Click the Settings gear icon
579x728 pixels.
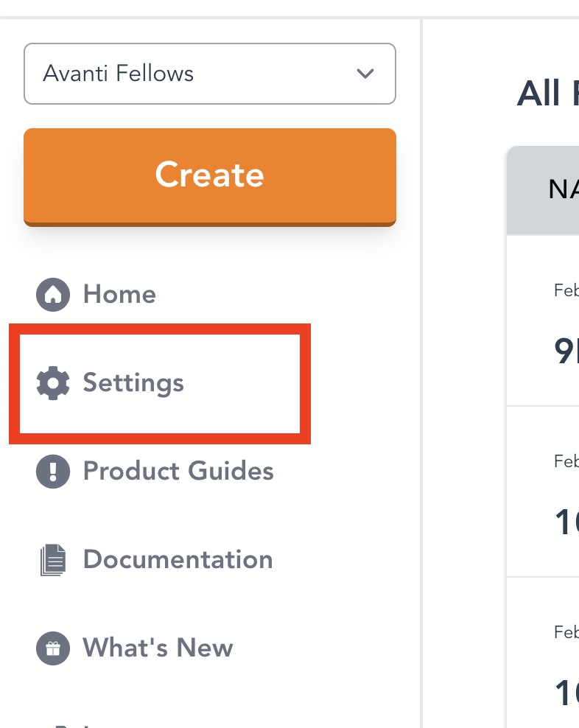[53, 383]
